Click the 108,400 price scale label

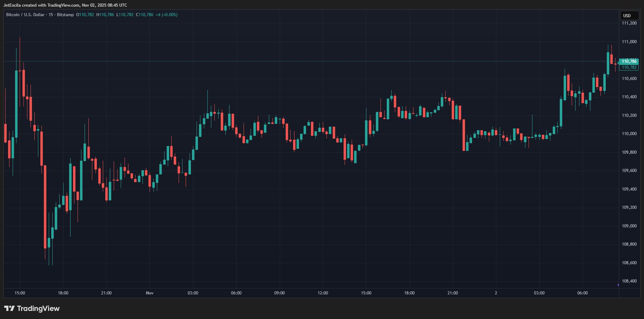[629, 281]
